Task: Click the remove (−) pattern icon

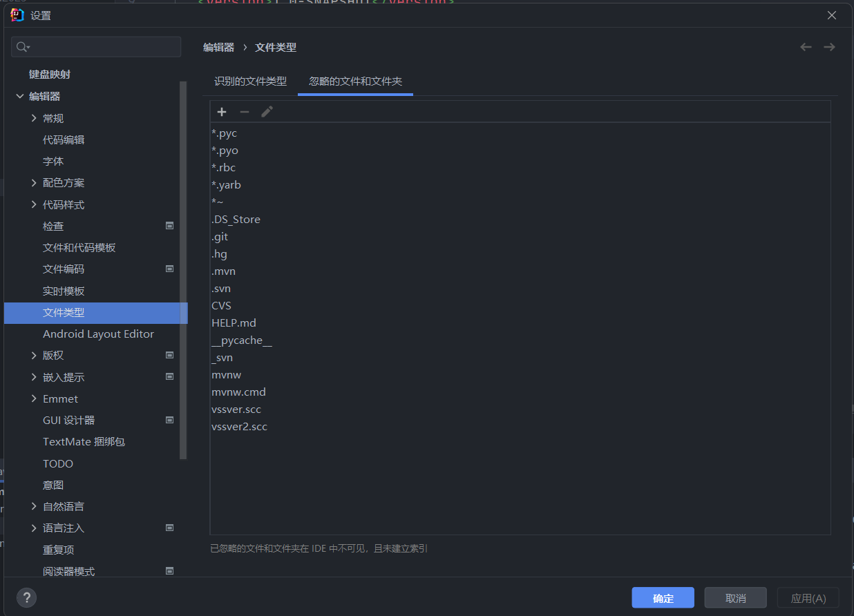Action: click(244, 112)
